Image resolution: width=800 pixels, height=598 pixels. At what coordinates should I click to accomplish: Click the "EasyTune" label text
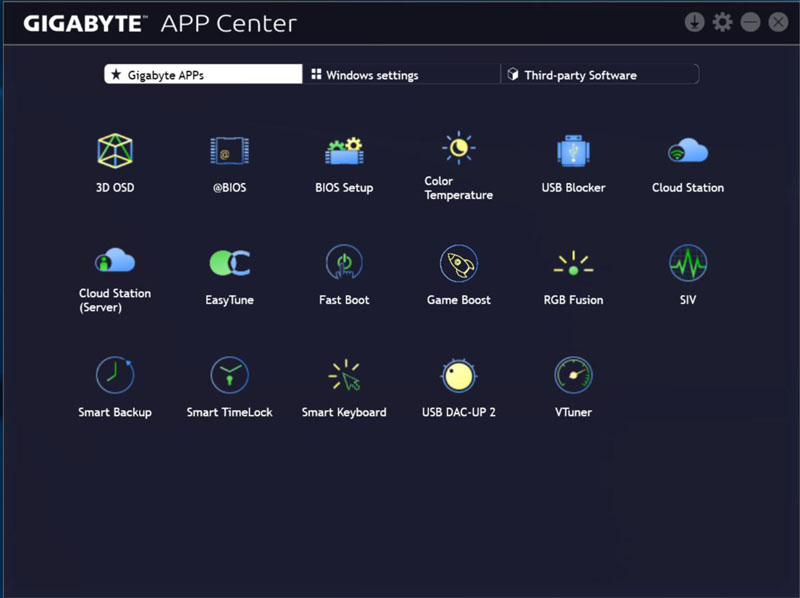(230, 300)
